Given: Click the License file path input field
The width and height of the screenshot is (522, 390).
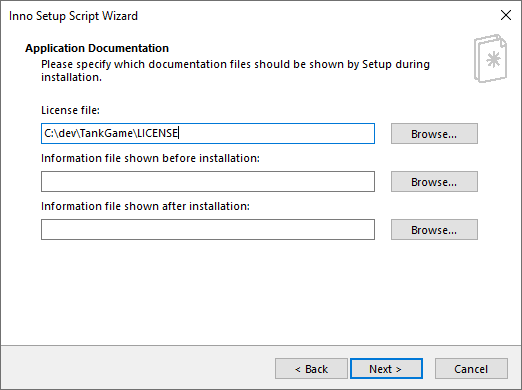Looking at the screenshot, I should 208,134.
